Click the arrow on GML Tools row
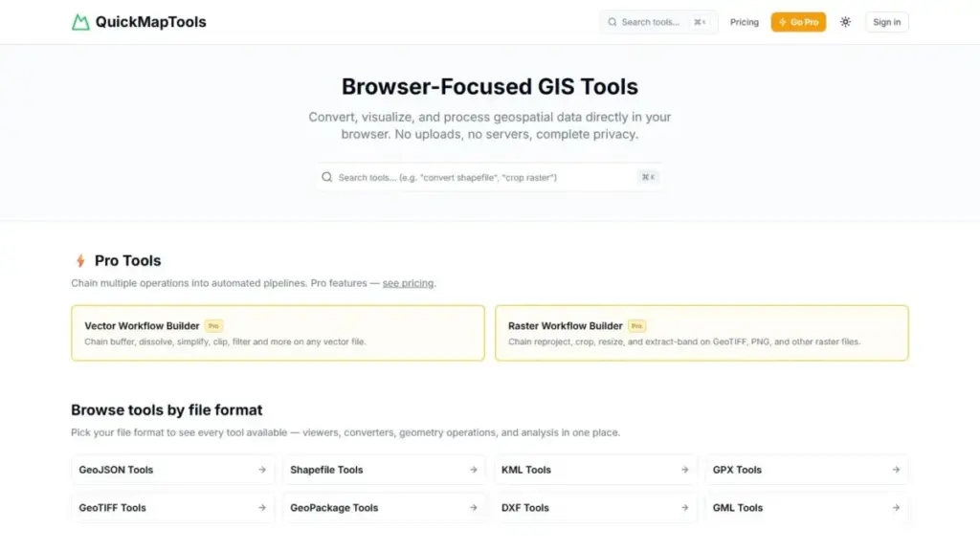Viewport: 980px width, 551px height. 896,508
